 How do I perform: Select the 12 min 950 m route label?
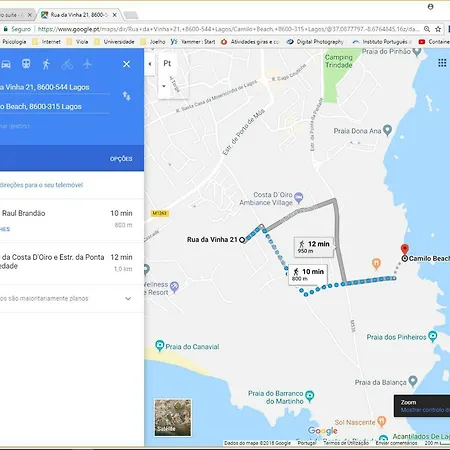pos(314,247)
